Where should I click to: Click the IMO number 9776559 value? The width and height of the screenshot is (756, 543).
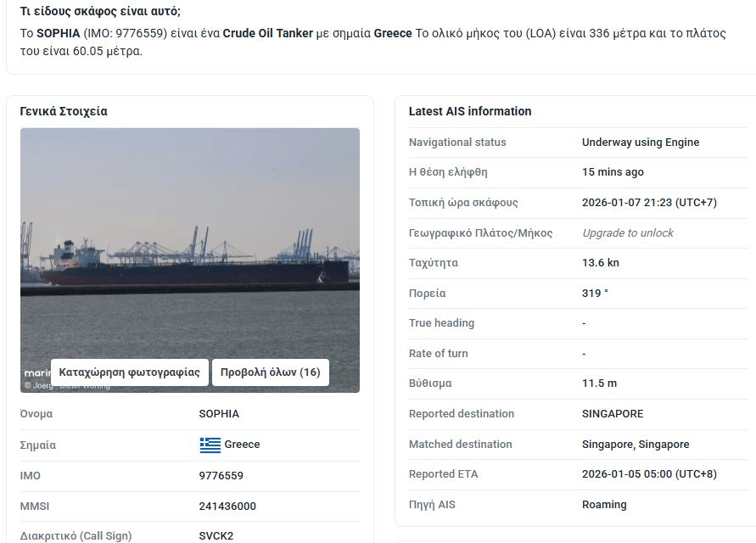point(221,476)
